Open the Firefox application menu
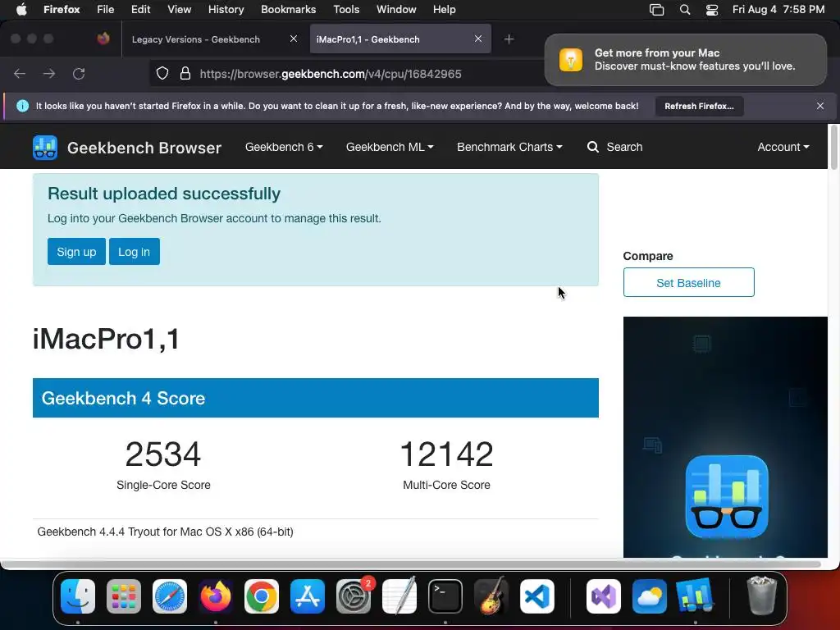Viewport: 840px width, 630px height. [62, 10]
